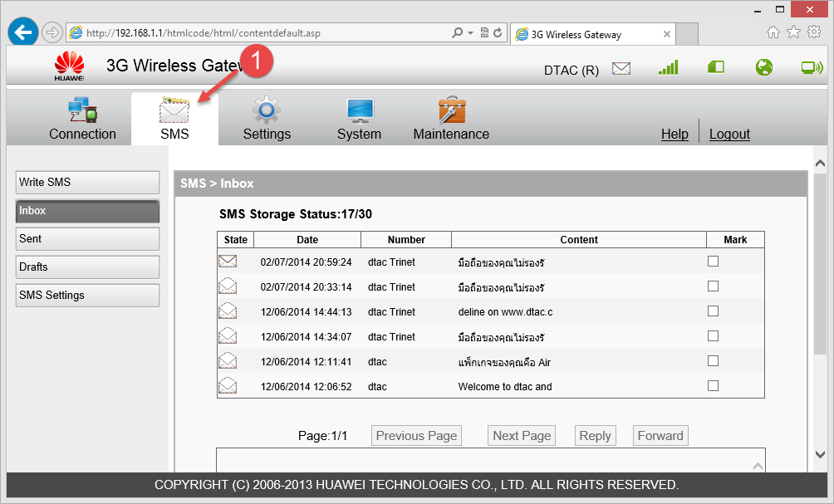834x504 pixels.
Task: Open the System monitor tab icon
Action: [360, 110]
